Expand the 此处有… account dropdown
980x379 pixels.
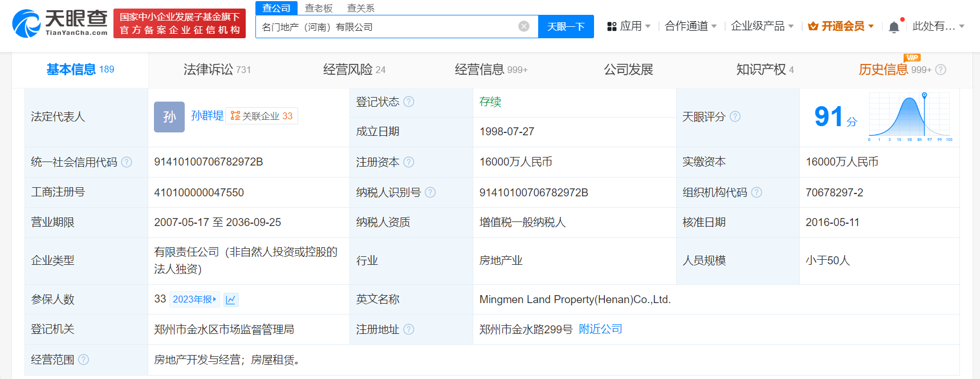point(962,26)
